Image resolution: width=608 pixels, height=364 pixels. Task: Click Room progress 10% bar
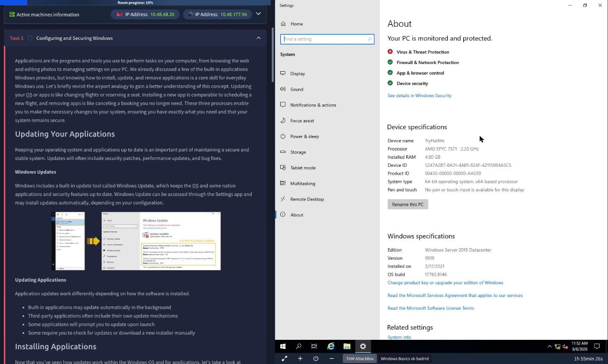coord(135,3)
